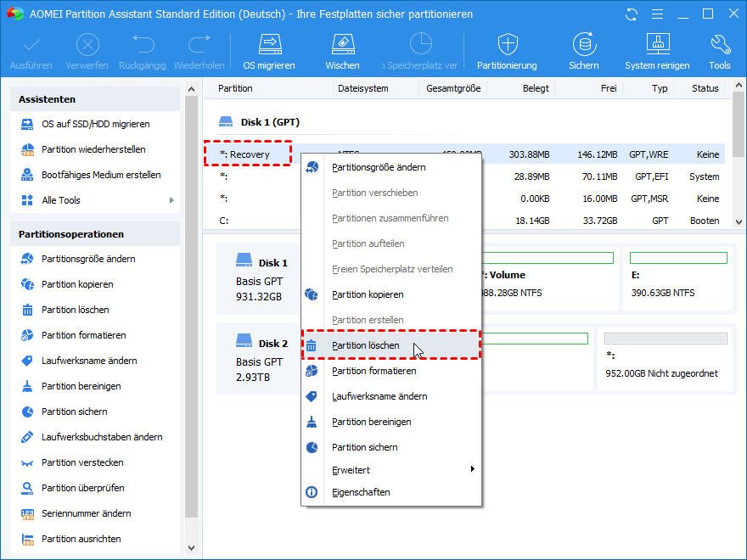Choose Partition kopieren in sidebar
This screenshot has height=560, width=747.
[77, 284]
